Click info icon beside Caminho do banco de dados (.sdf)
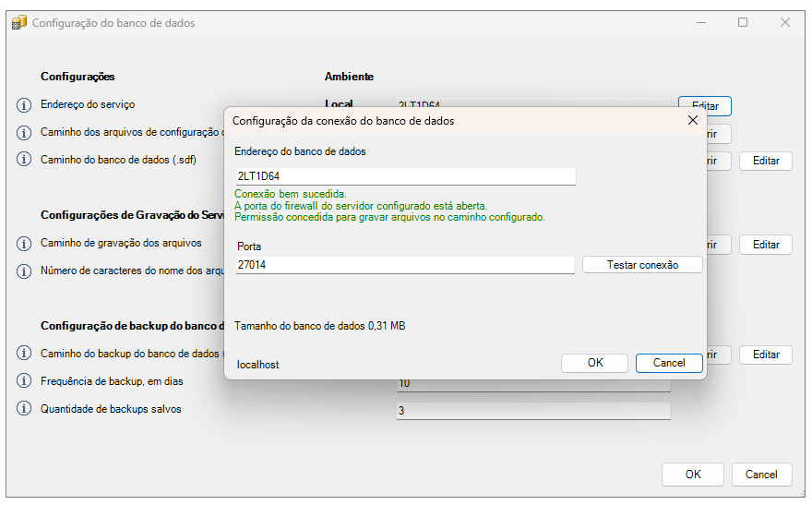The image size is (812, 505). point(24,160)
